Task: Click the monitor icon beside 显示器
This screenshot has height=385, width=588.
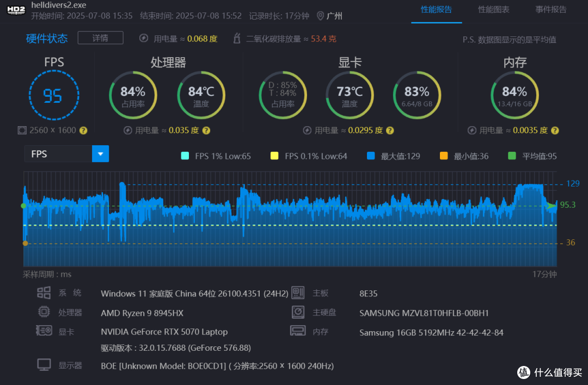Action: click(x=44, y=365)
